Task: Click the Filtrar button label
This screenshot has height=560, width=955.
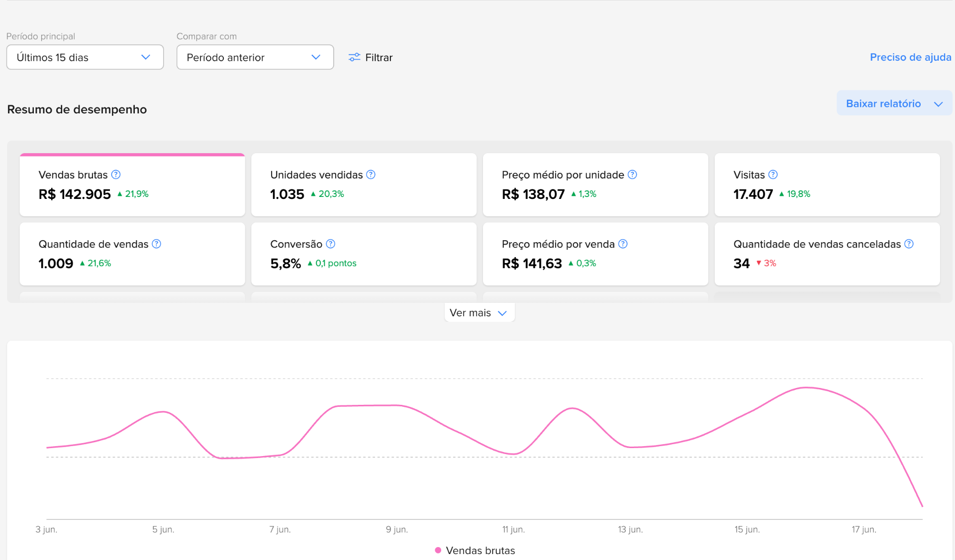Action: pos(379,57)
